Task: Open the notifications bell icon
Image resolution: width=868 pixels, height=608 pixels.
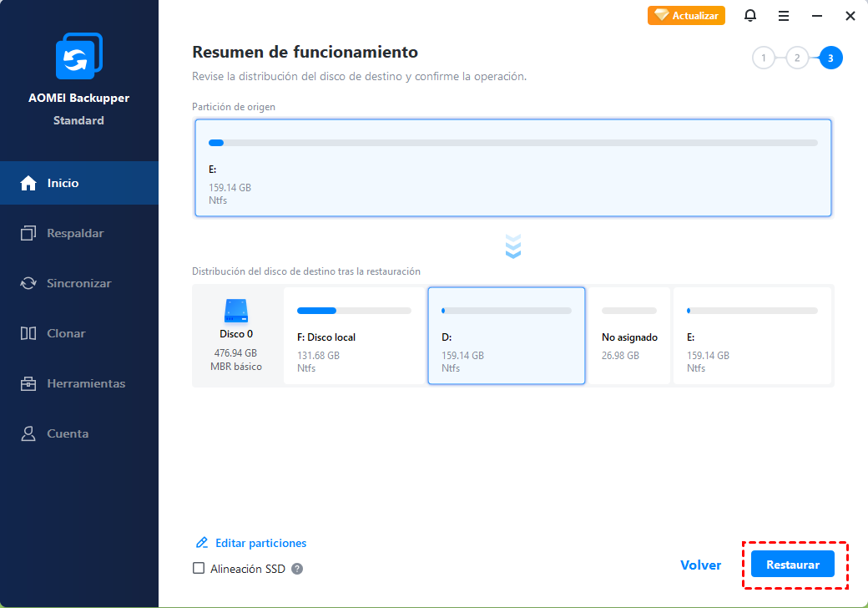Action: (x=750, y=16)
